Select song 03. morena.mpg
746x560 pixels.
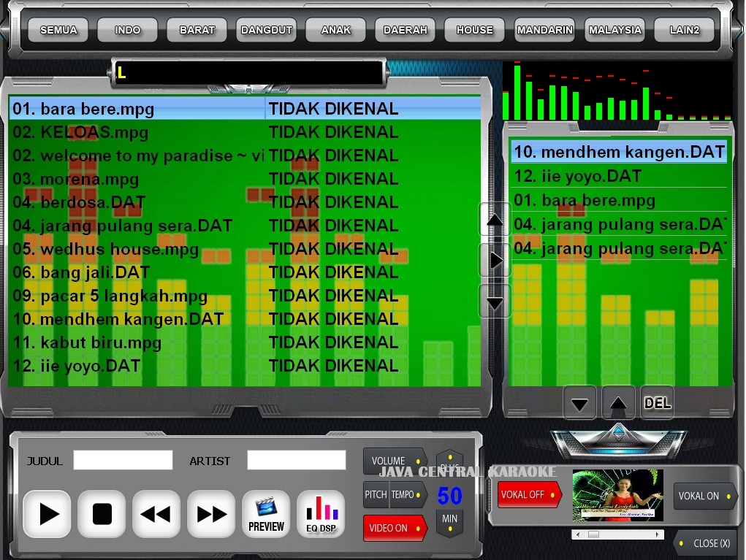[245, 179]
